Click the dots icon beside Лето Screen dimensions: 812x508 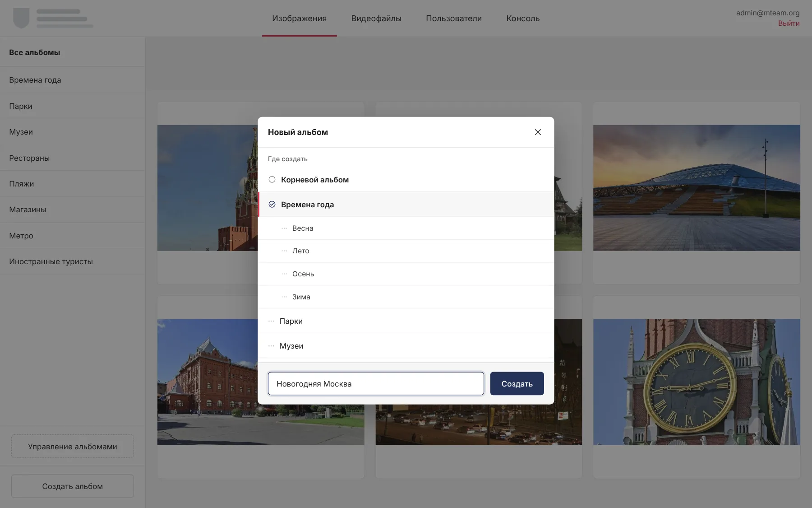[284, 251]
